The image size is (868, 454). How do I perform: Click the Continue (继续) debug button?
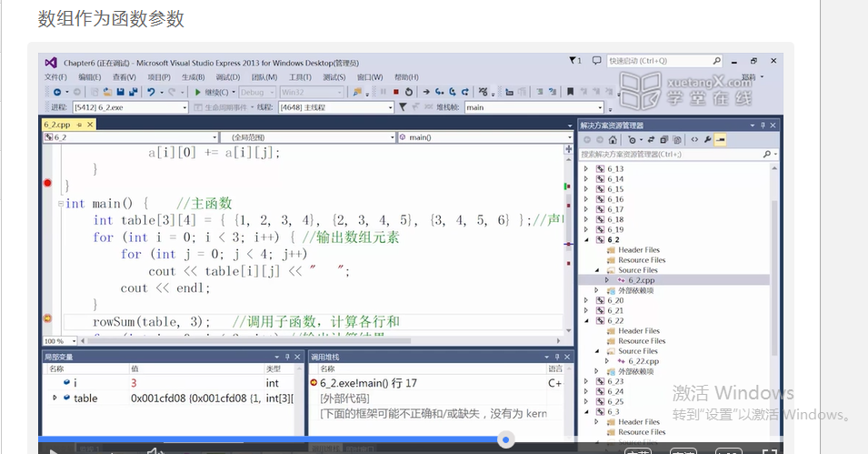click(211, 92)
